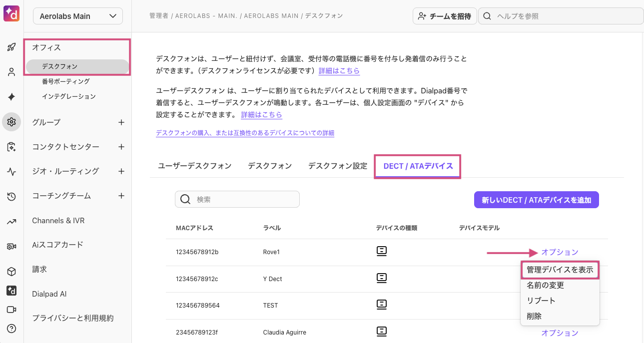644x343 pixels.
Task: Open the person profile icon in sidebar
Action: pyautogui.click(x=11, y=72)
